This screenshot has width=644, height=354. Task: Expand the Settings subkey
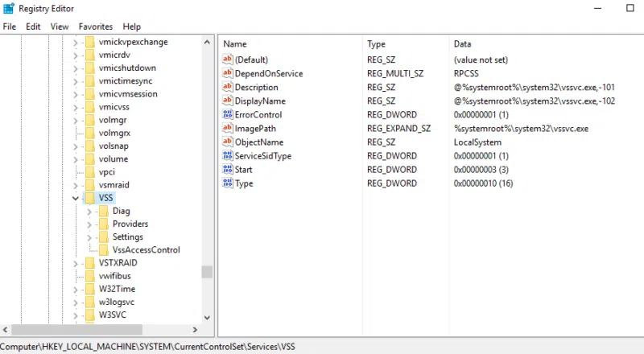click(x=89, y=237)
